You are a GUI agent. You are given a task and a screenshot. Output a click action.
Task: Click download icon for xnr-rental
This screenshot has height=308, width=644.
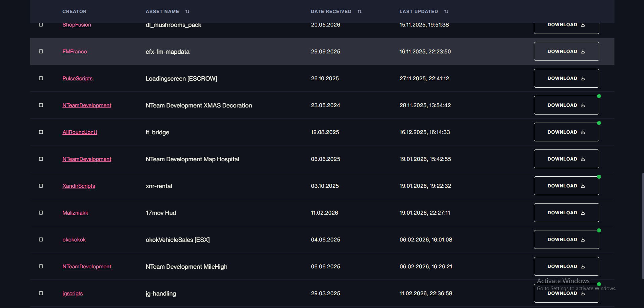coord(583,186)
